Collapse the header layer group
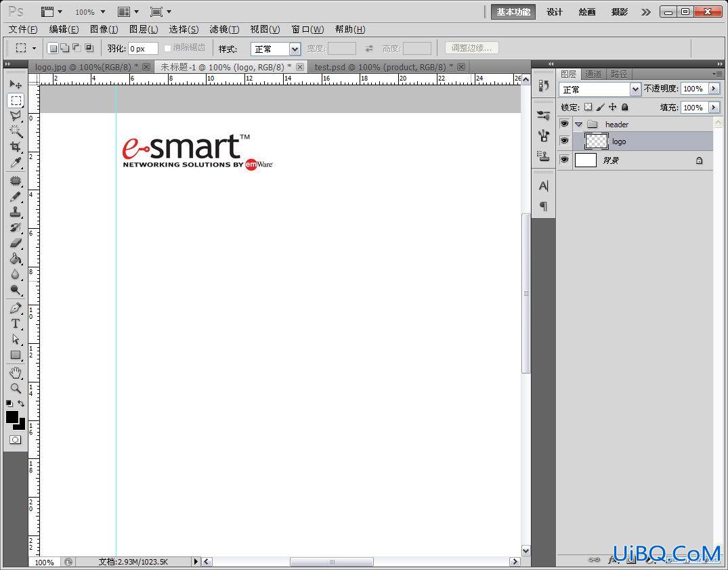The height and width of the screenshot is (570, 728). [x=578, y=125]
